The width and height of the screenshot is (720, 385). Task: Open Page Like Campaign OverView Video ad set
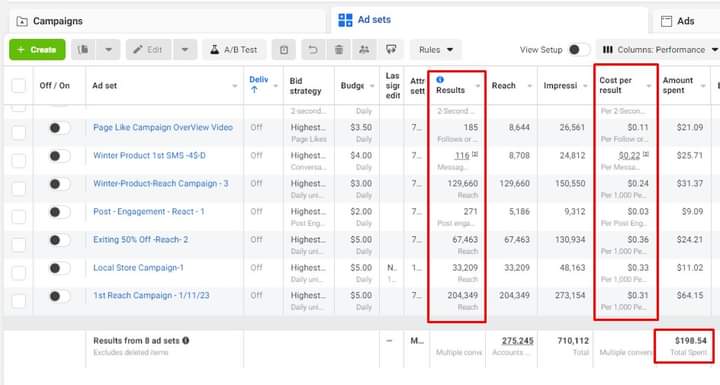pos(163,127)
